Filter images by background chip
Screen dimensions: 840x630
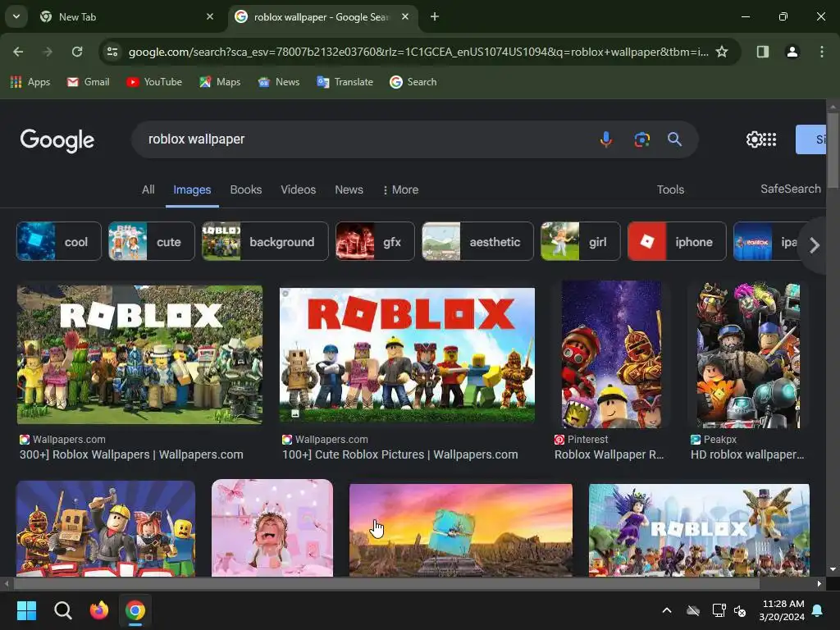pos(265,242)
